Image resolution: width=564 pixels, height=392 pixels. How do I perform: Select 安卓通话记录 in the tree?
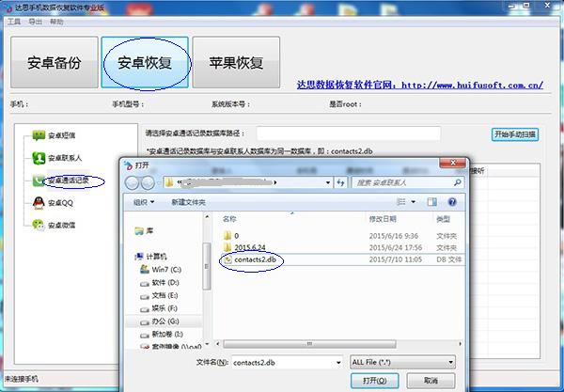click(69, 180)
